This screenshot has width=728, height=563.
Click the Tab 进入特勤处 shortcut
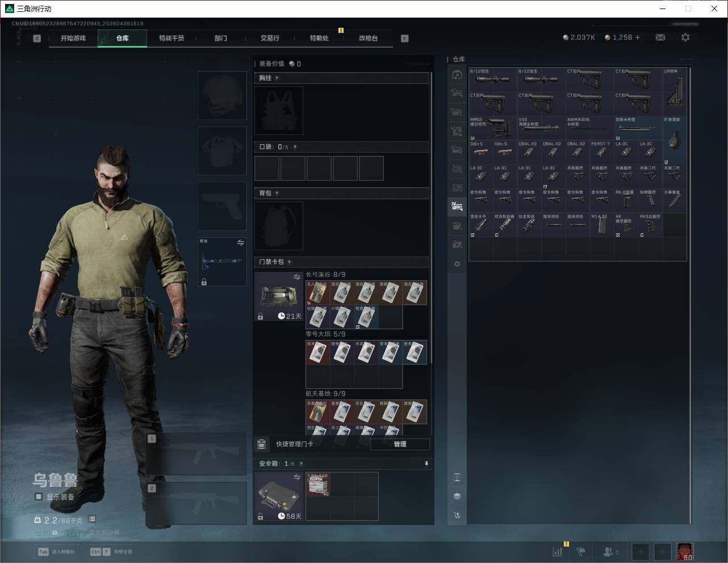click(x=56, y=551)
